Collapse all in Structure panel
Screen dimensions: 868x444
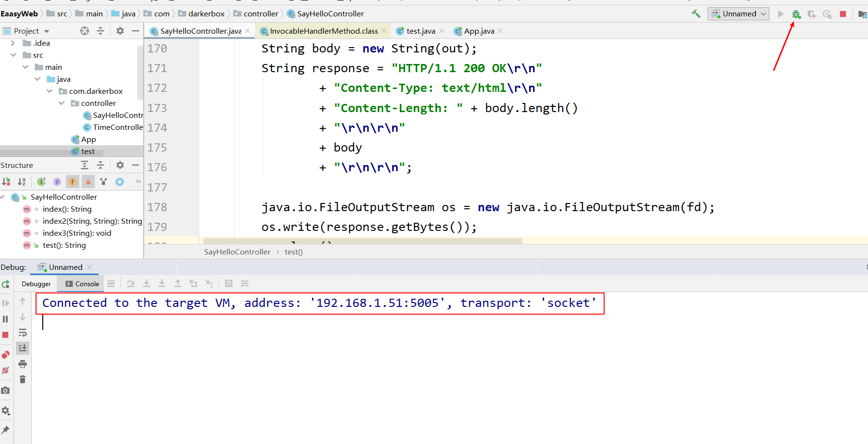tap(100, 165)
